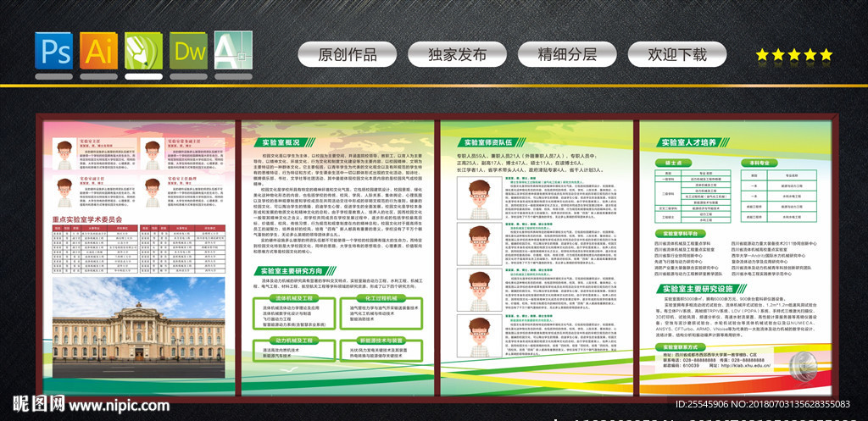Viewport: 868px width, 421px height.
Task: Click the AutoCAD A icon
Action: coord(233,50)
